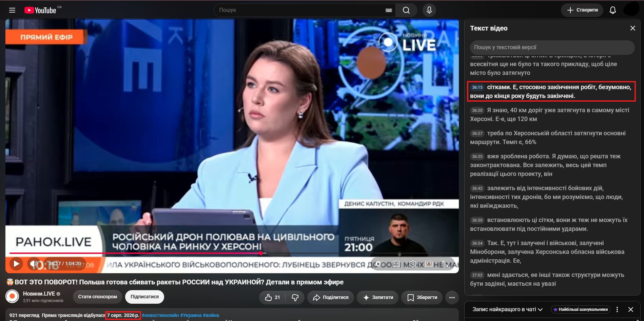Click the 921 перегляд view count
The width and height of the screenshot is (644, 321).
[24, 315]
